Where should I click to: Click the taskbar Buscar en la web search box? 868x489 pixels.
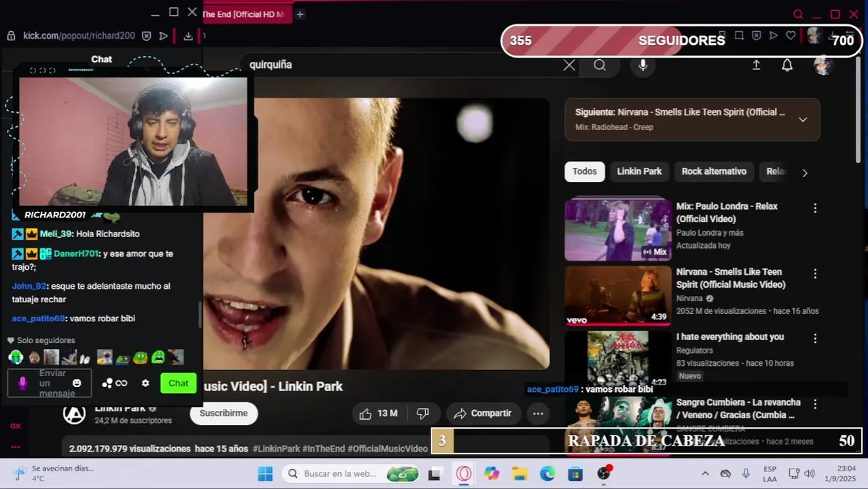(x=352, y=474)
